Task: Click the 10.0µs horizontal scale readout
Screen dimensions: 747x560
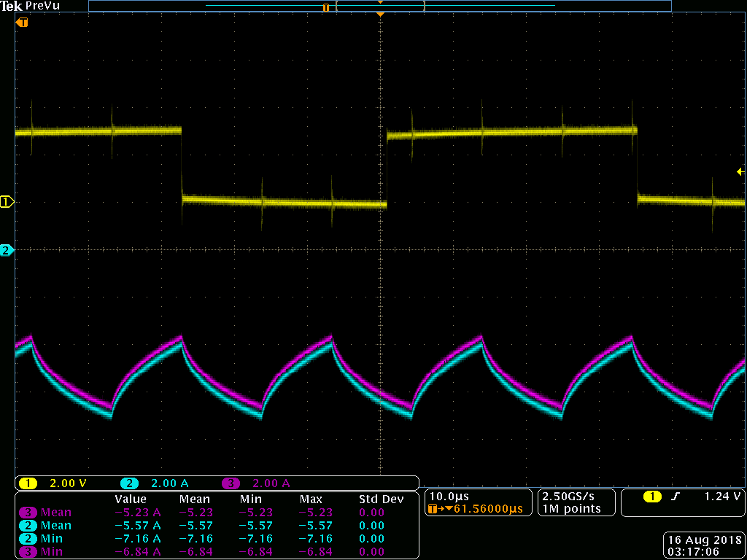Action: 449,496
